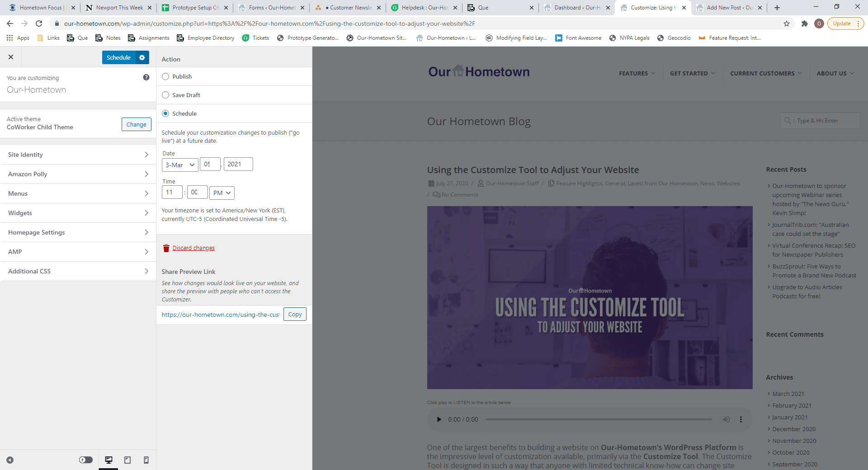Screen dimensions: 868x470
Task: Click the browser back arrow
Action: (x=10, y=23)
